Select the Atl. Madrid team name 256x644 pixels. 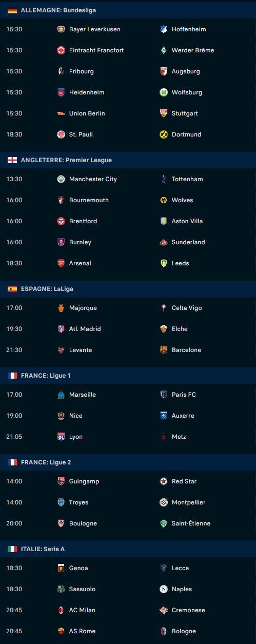[x=85, y=329]
